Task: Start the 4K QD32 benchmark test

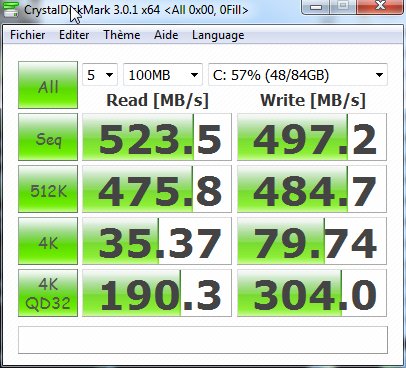Action: tap(48, 293)
